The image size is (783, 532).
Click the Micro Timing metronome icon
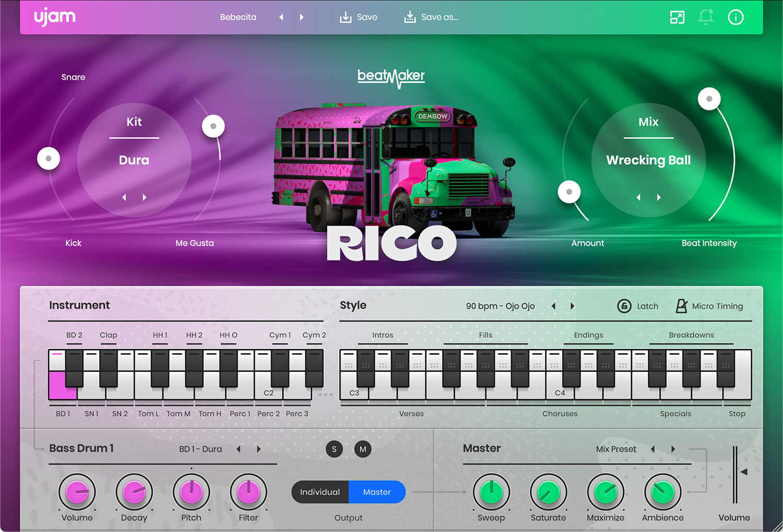(681, 306)
